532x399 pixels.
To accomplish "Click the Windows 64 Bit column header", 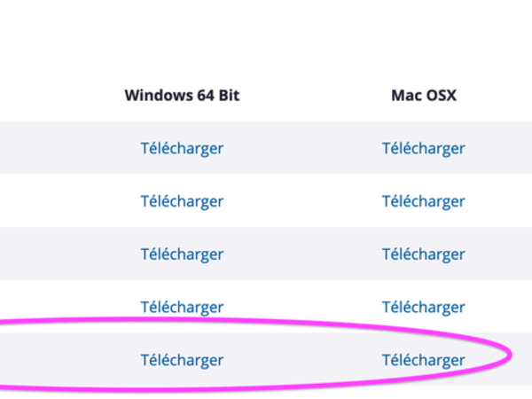I will pyautogui.click(x=182, y=95).
